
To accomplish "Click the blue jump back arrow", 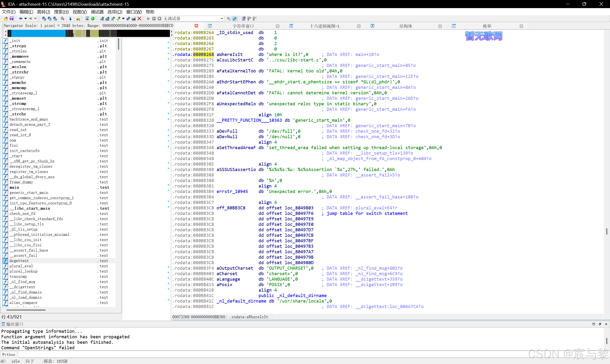I will point(20,19).
